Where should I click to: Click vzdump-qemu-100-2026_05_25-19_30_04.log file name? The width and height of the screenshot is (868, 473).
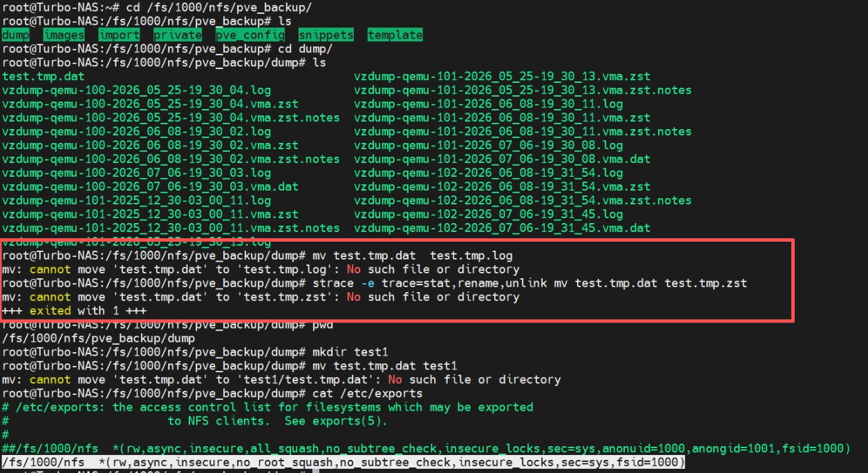pos(137,90)
